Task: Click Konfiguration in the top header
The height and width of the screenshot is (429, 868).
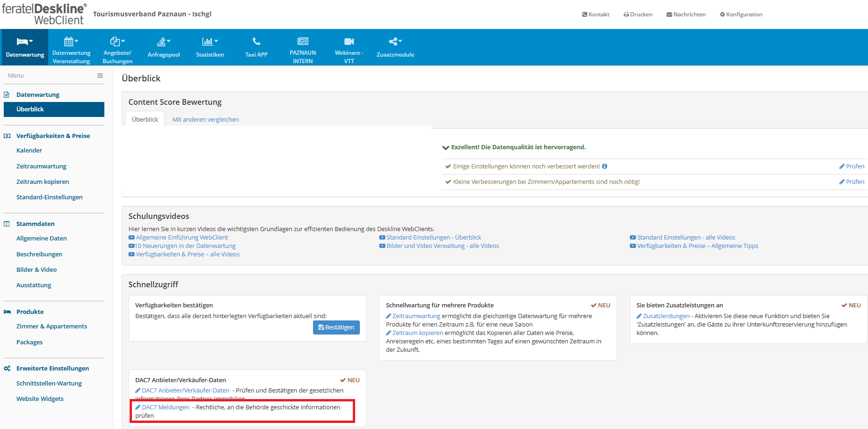Action: pyautogui.click(x=741, y=15)
